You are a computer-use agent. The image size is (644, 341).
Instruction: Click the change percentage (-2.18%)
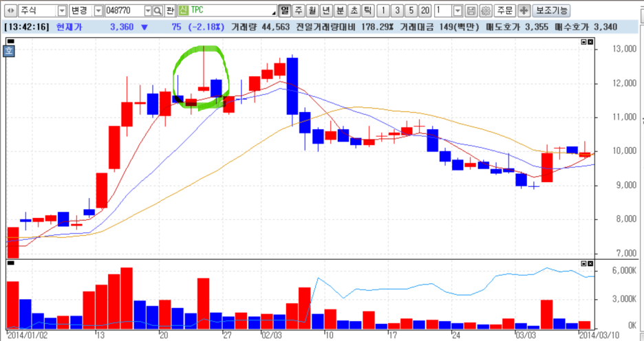[x=205, y=27]
